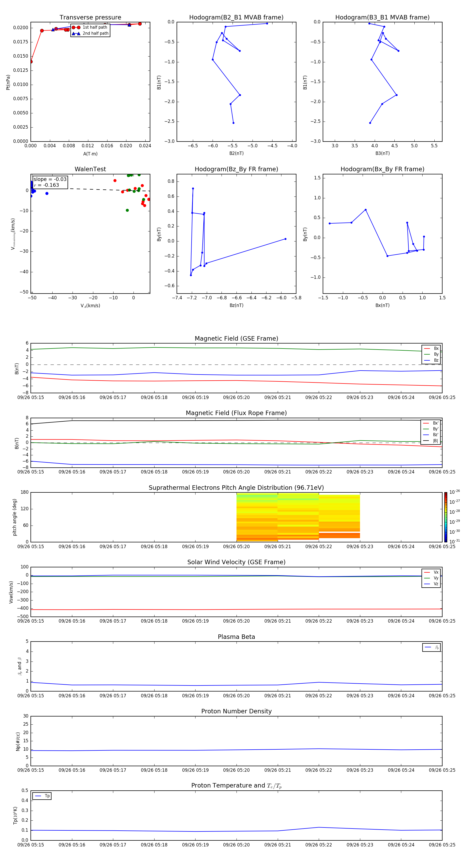This screenshot has width=473, height=868.
Task: Click the "B3(nT)" x-axis label
Action: (x=382, y=153)
